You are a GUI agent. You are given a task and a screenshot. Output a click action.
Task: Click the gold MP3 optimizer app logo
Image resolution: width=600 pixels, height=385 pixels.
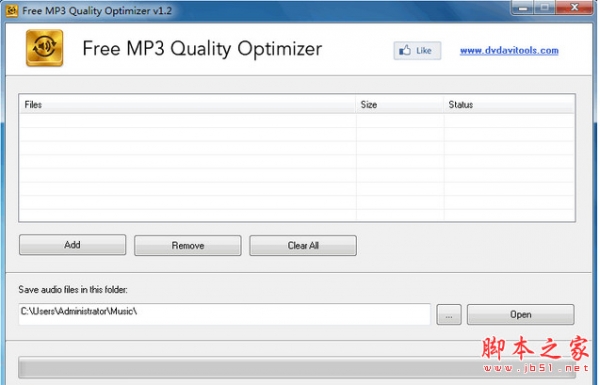(44, 48)
